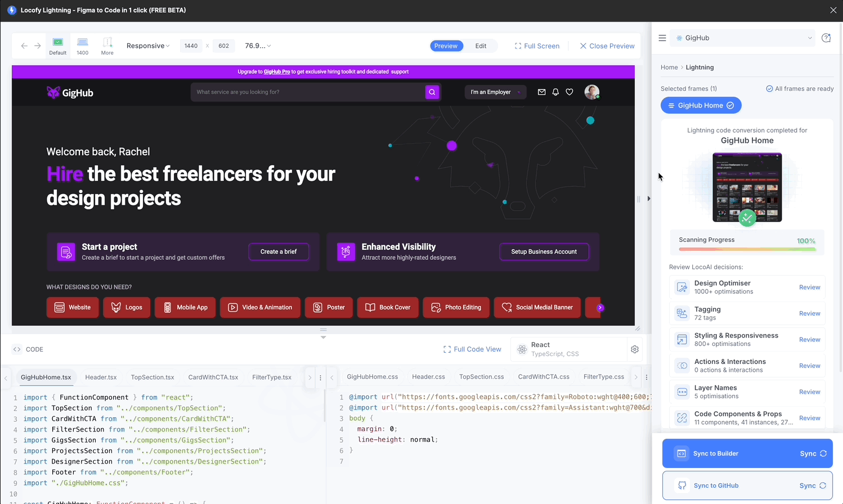843x504 pixels.
Task: Review Layer Names decisions
Action: 809,392
